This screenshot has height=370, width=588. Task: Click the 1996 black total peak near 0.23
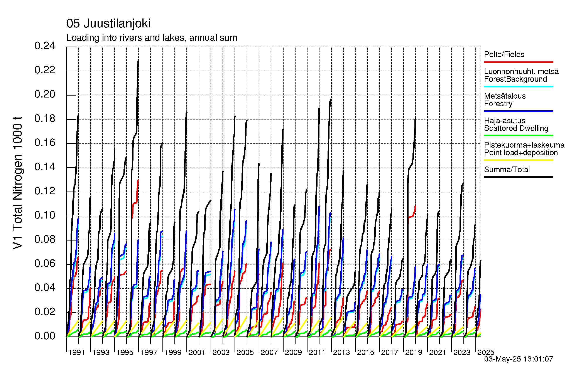click(x=138, y=61)
